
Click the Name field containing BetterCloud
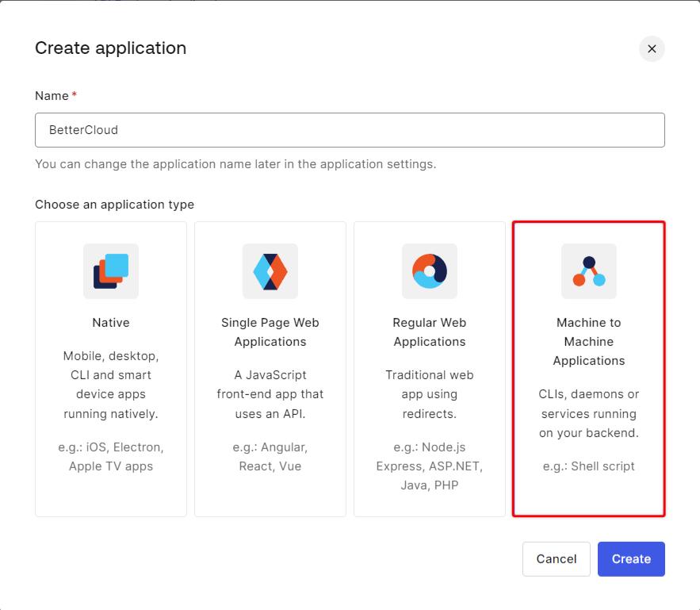coord(349,129)
